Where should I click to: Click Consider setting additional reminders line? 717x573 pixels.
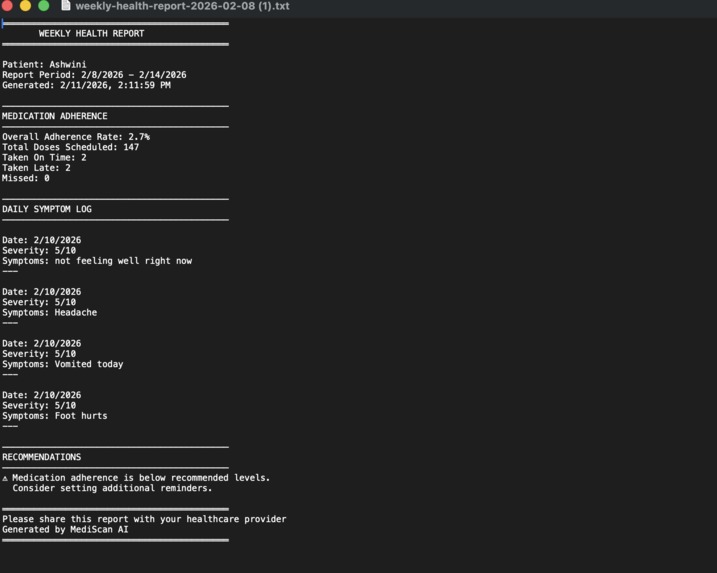[112, 488]
